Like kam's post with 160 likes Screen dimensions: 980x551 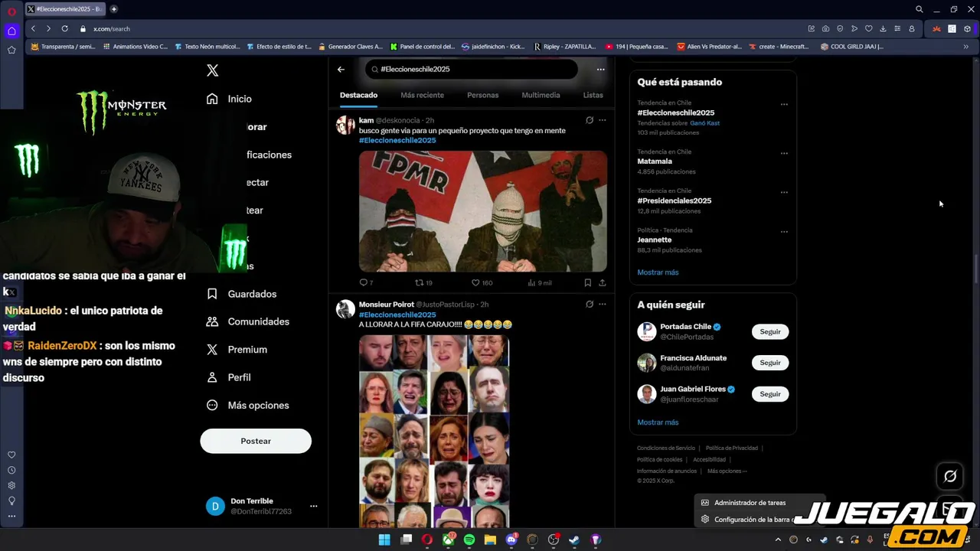(482, 282)
